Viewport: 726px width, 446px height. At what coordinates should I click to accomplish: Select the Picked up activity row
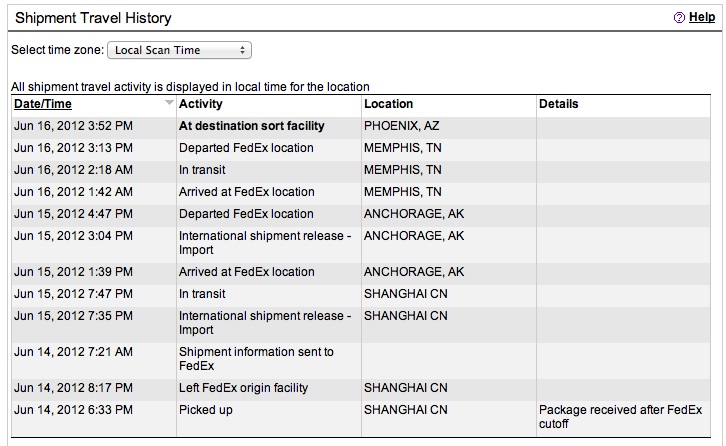361,417
